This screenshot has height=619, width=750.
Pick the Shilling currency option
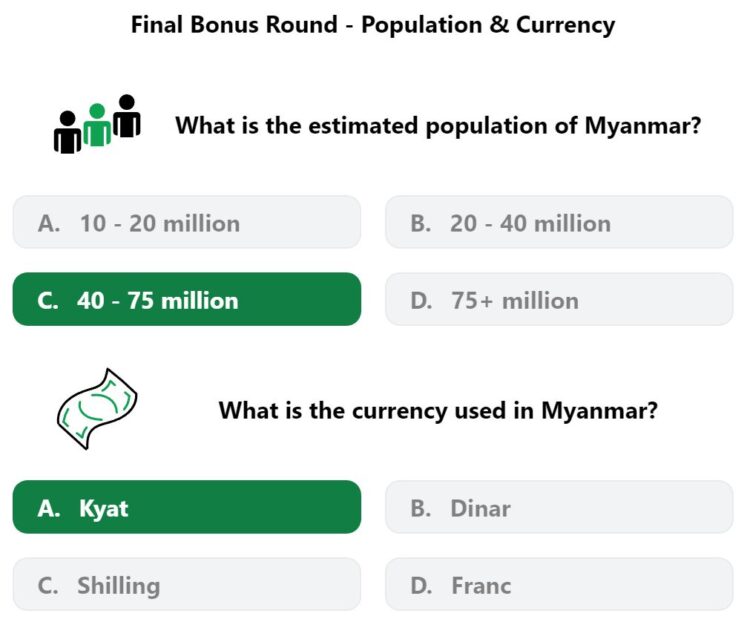(187, 584)
